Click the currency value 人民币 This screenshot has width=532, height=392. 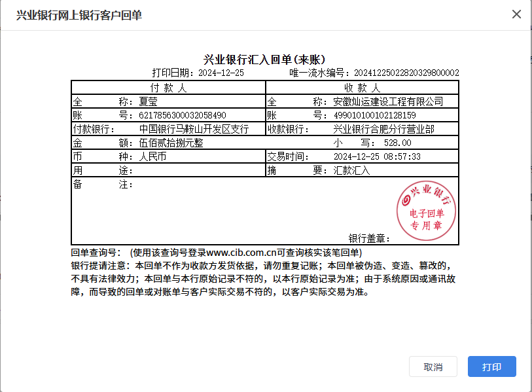pos(153,156)
